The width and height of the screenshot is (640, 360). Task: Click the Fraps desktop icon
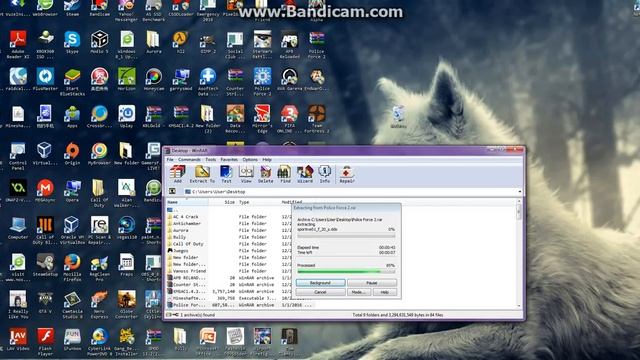[127, 265]
